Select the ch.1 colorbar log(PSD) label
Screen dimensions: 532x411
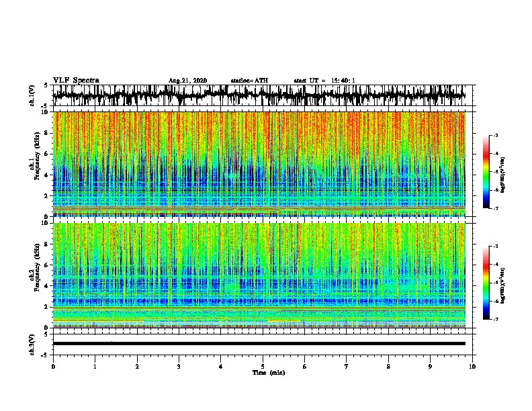pos(502,175)
